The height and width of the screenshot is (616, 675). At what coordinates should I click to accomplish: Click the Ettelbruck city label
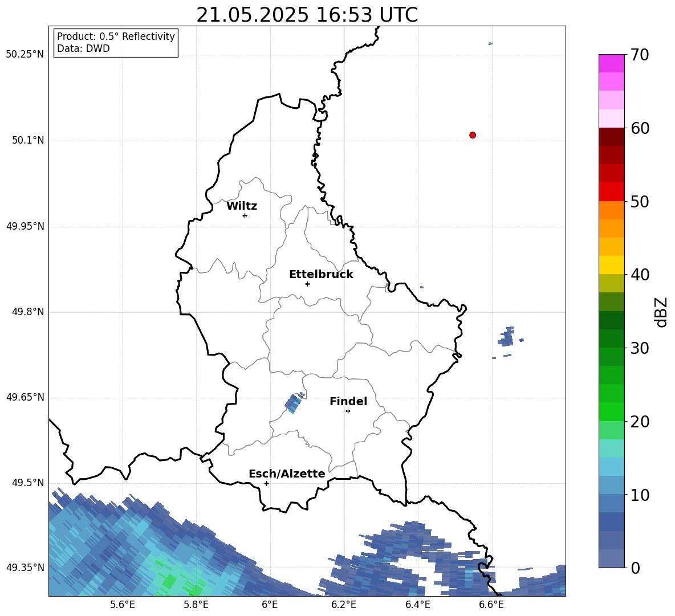click(x=321, y=275)
